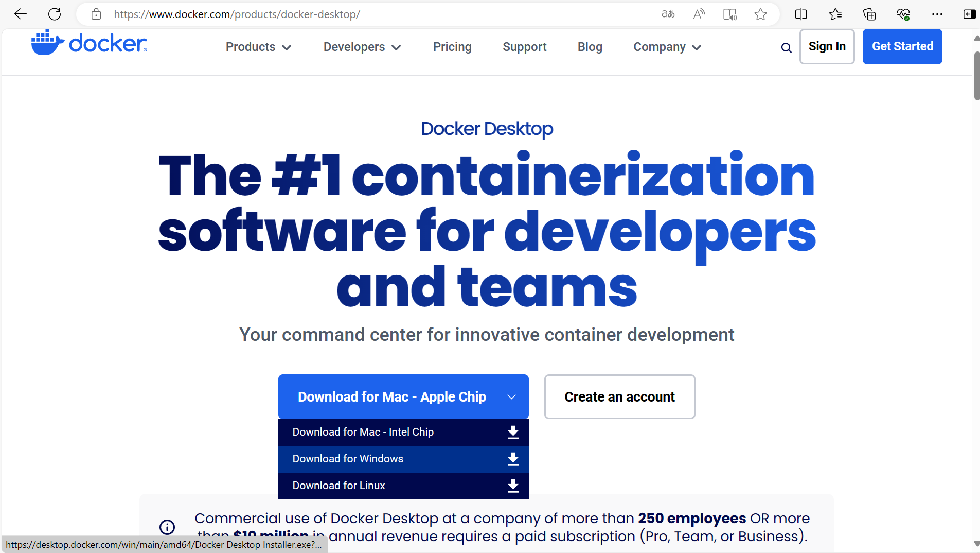980x553 pixels.
Task: Open the Support page
Action: tap(524, 47)
